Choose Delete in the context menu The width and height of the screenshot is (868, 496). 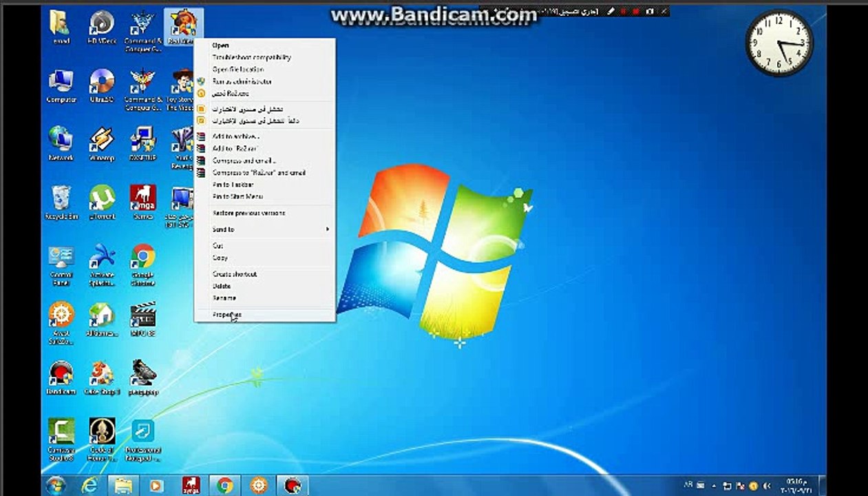pyautogui.click(x=265, y=286)
